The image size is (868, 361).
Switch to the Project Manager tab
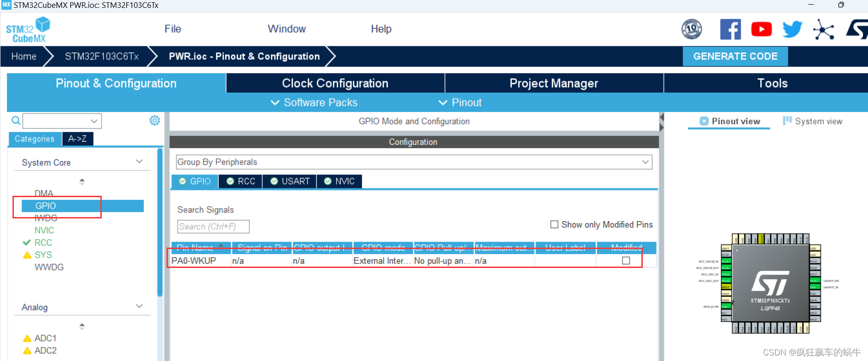pos(554,83)
